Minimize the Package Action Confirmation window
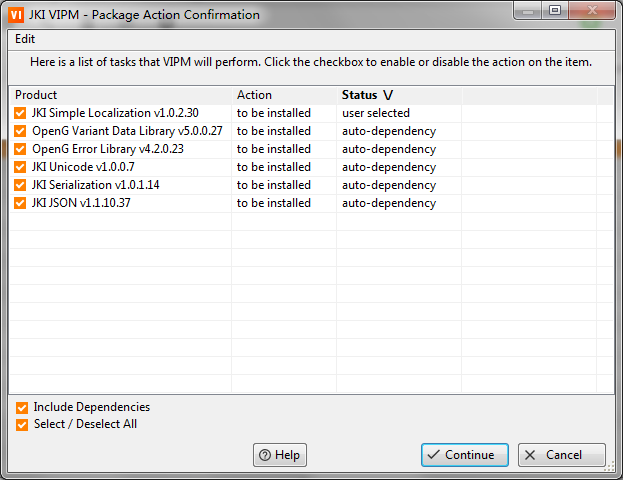This screenshot has width=623, height=480. point(528,10)
